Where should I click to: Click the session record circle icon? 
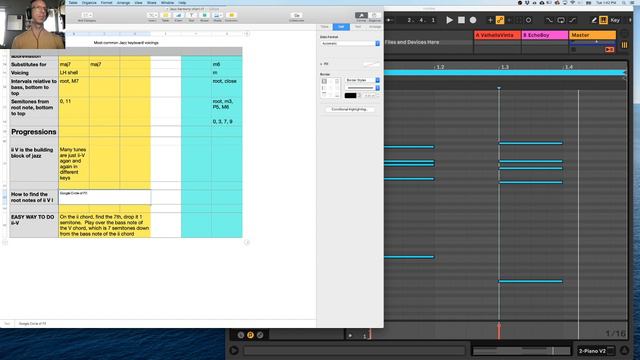[528, 20]
